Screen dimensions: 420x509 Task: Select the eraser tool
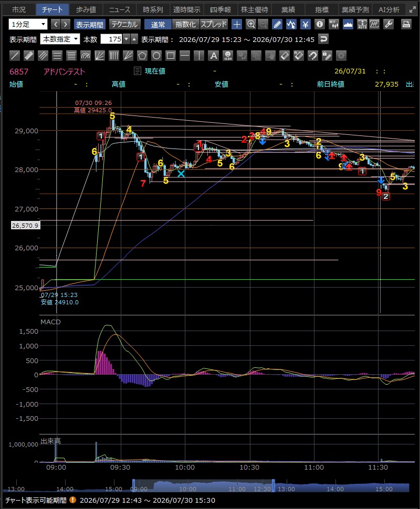pos(285,56)
